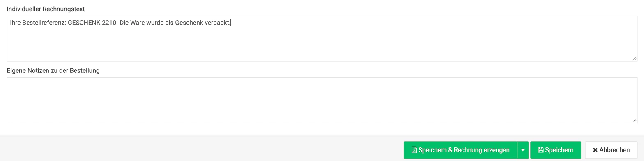Click the resize grip of the Rechnungstext textarea
The height and width of the screenshot is (161, 644).
[x=635, y=58]
